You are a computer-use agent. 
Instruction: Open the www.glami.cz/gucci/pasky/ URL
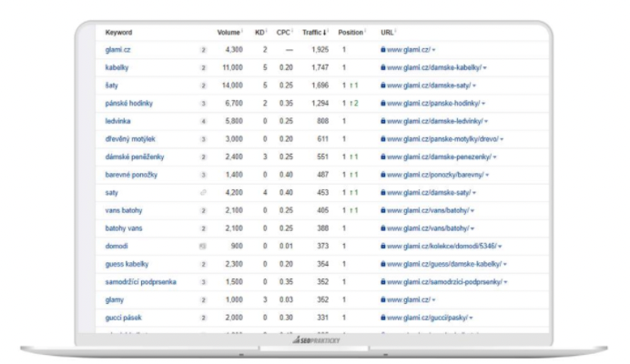[x=427, y=318]
